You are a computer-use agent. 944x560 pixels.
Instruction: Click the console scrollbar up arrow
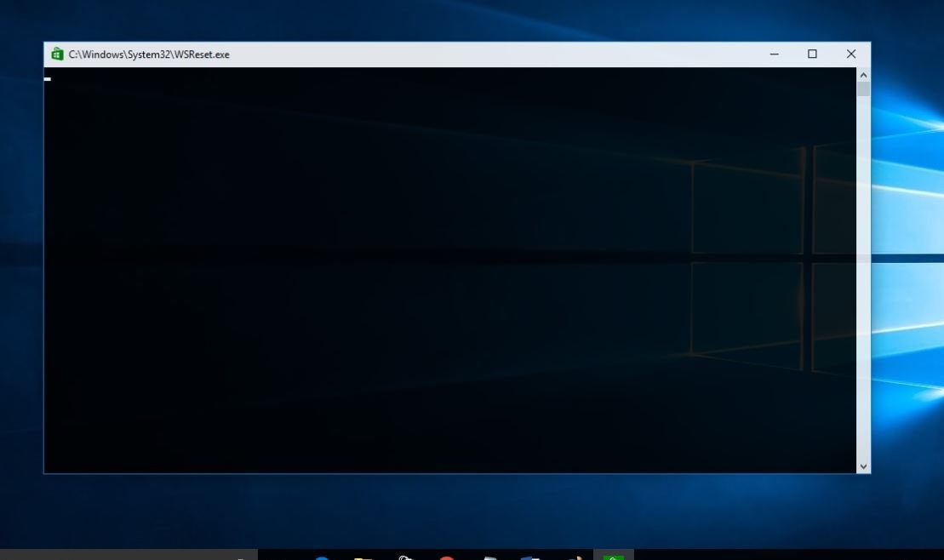[x=863, y=74]
